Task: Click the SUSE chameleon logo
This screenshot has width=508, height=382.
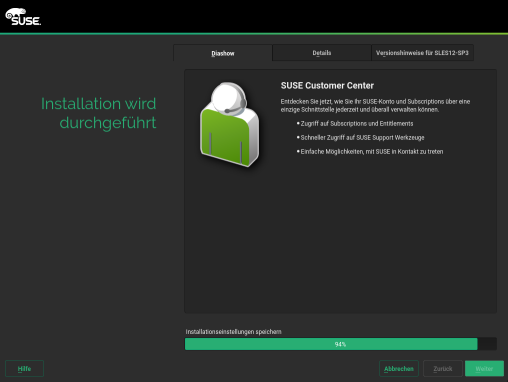Action: (x=23, y=17)
